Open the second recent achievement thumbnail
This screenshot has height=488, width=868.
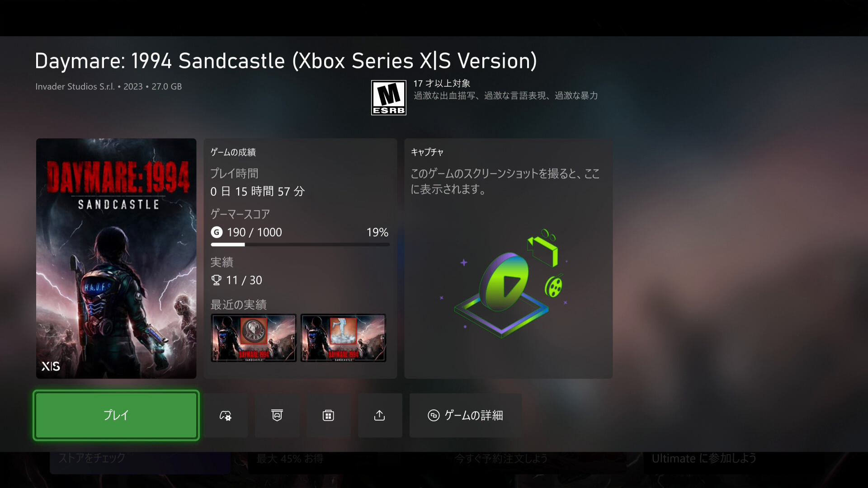click(x=344, y=338)
